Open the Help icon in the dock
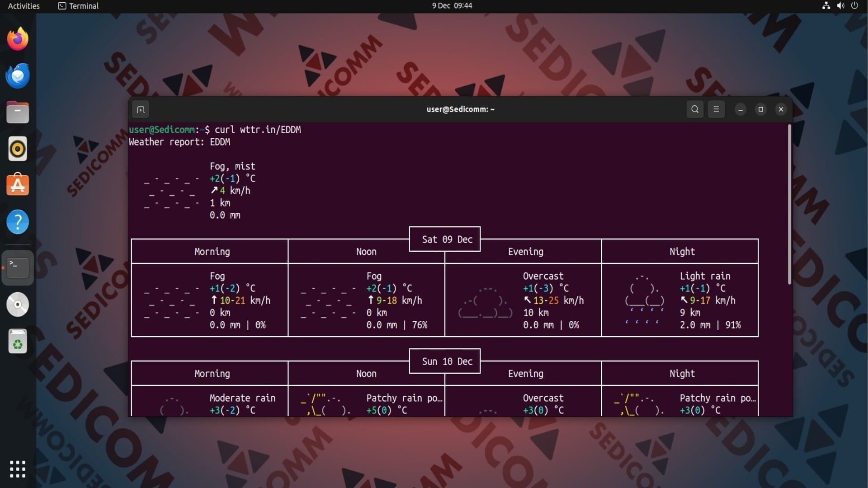 click(x=18, y=222)
